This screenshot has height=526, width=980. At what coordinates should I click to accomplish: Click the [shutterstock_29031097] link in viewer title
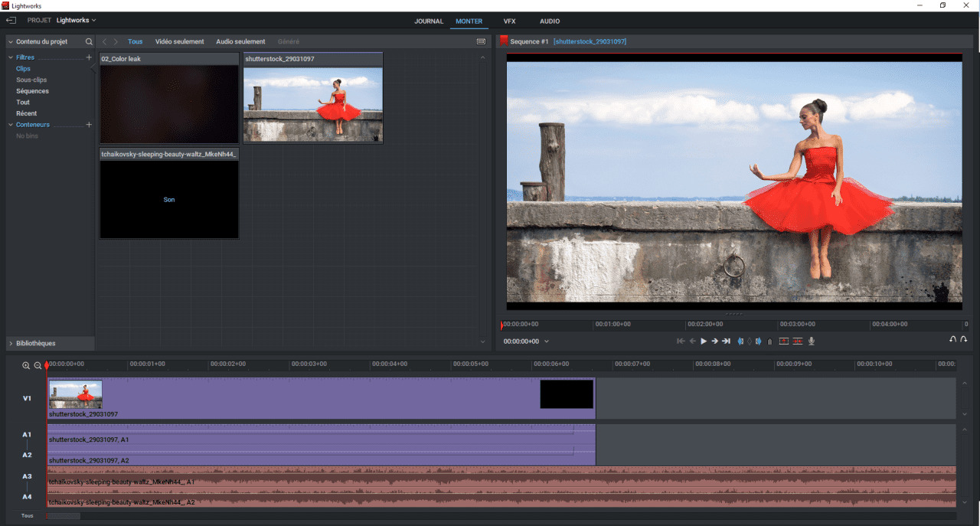590,41
